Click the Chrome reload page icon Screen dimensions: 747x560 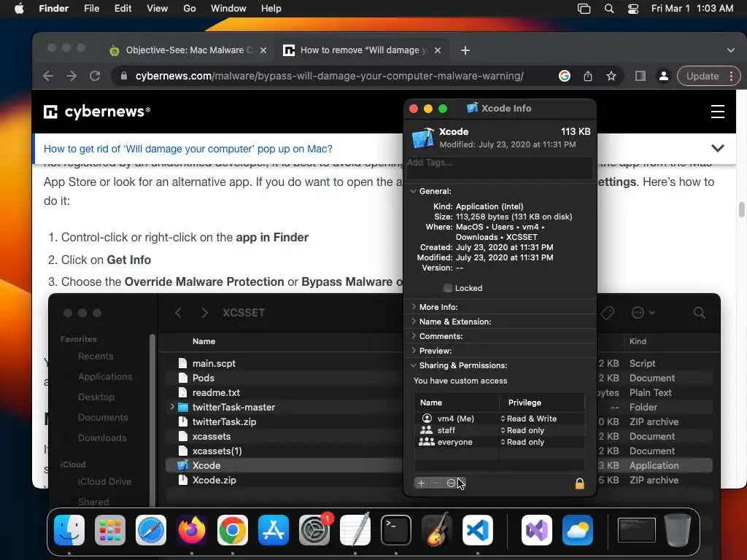coord(95,76)
